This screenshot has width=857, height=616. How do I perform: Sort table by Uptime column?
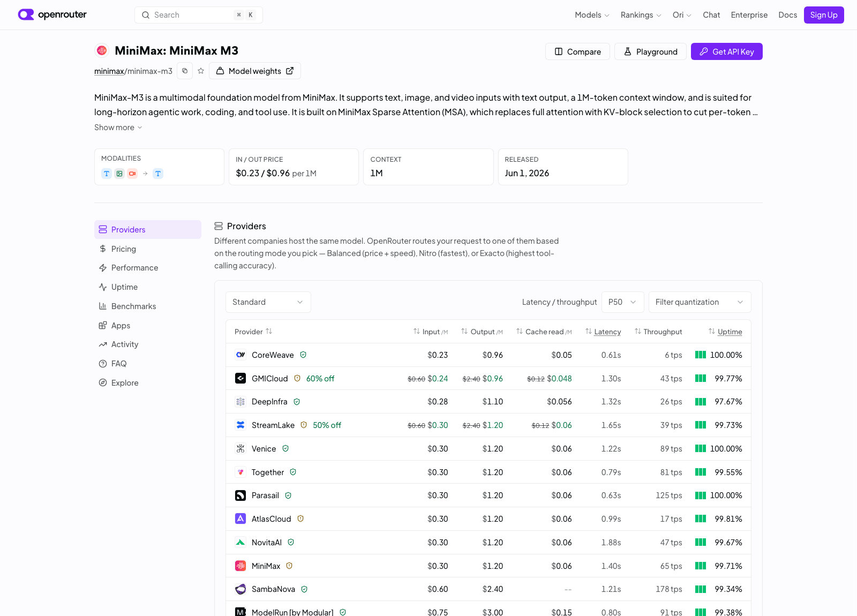[725, 332]
